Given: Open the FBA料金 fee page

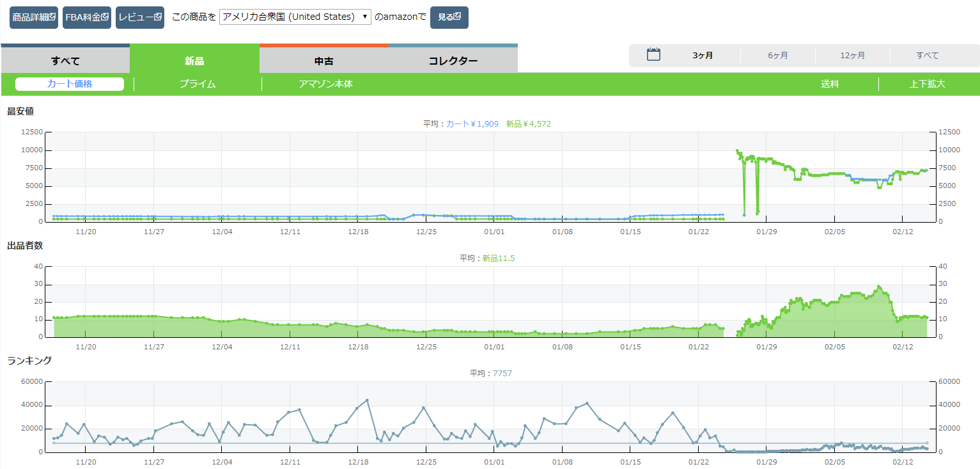Looking at the screenshot, I should coord(87,17).
